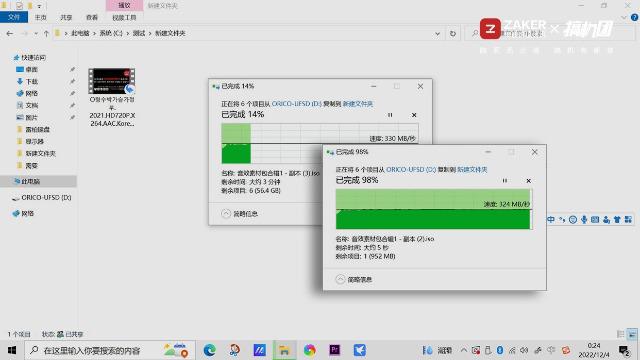Image resolution: width=640 pixels, height=360 pixels.
Task: Pause the 98% copy operation
Action: tap(504, 180)
